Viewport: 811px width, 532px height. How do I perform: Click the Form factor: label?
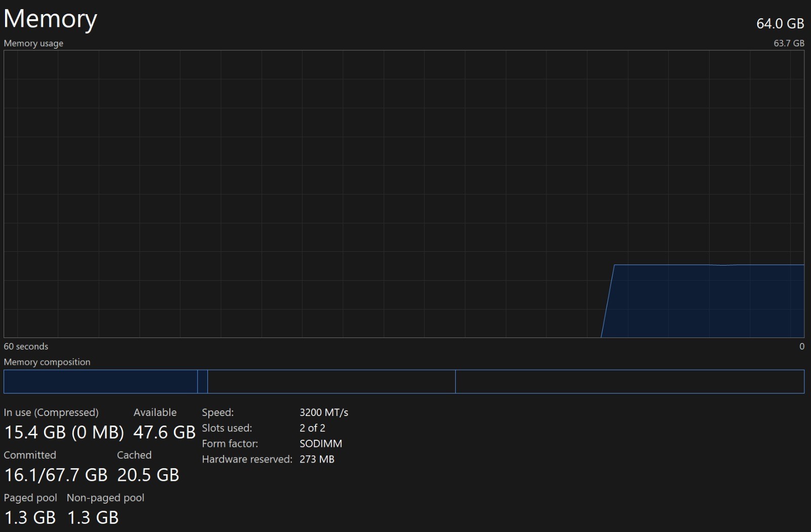tap(230, 444)
